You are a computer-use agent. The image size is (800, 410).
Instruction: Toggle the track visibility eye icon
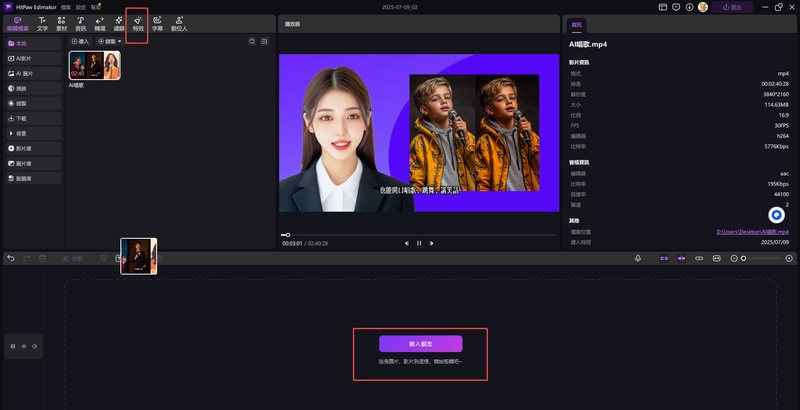[x=23, y=346]
